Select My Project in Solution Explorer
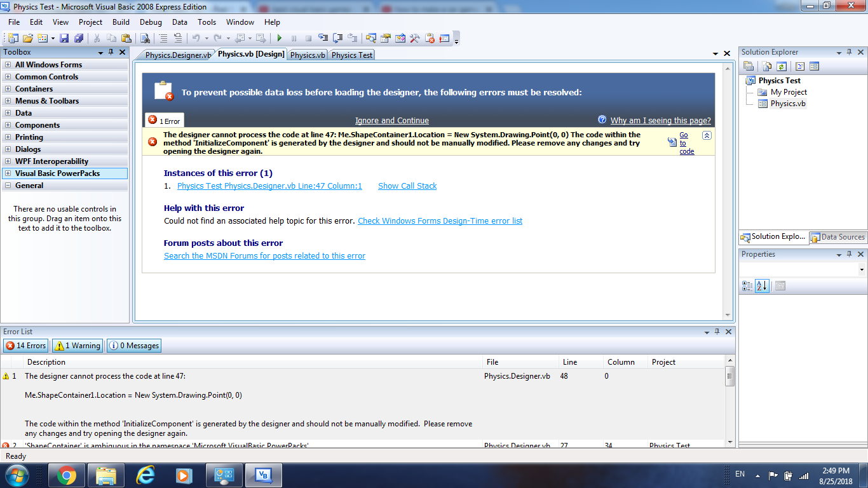The height and width of the screenshot is (488, 868). pos(789,92)
